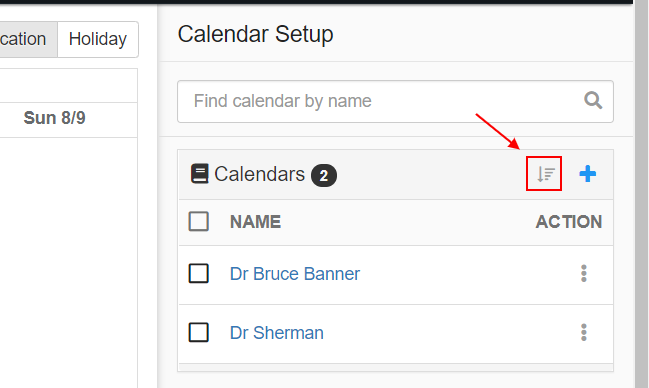Add a new calendar with plus icon

point(587,174)
